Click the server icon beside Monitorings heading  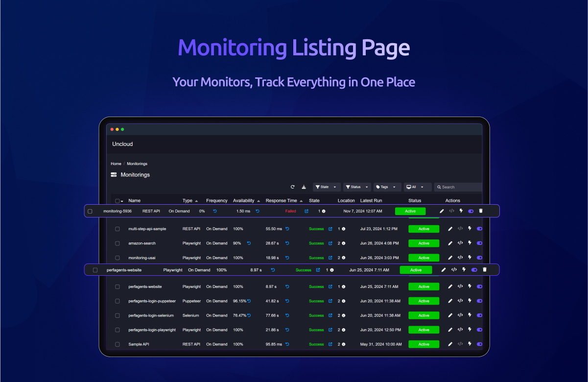[x=114, y=175]
